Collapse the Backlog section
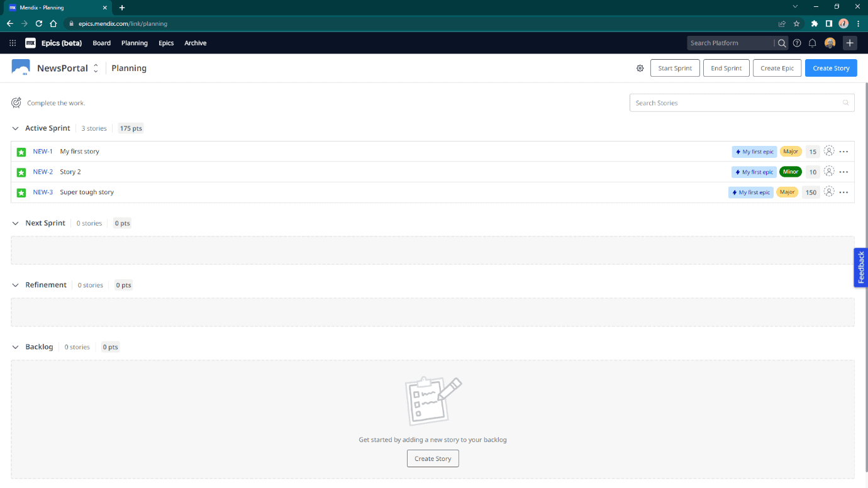Viewport: 868px width, 488px height. pyautogui.click(x=15, y=347)
